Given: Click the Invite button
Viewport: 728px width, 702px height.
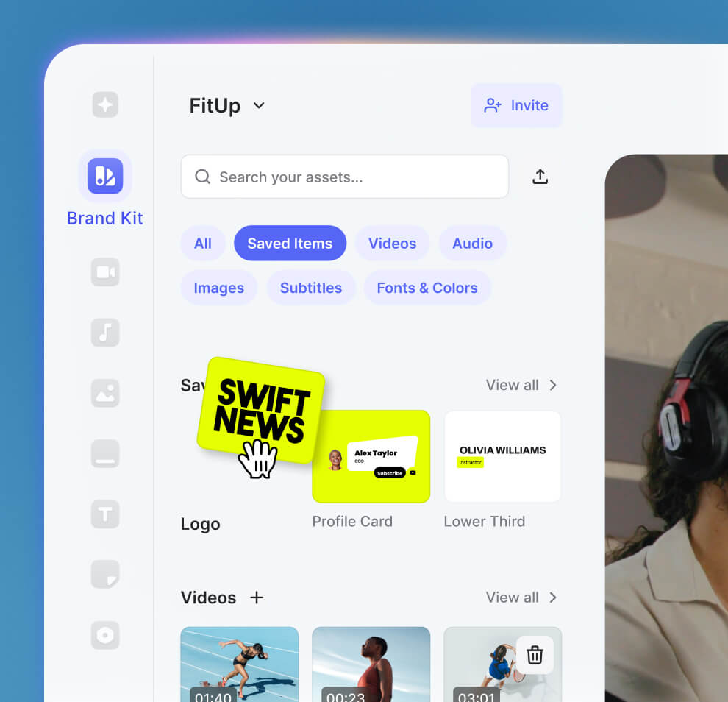Looking at the screenshot, I should click(516, 105).
